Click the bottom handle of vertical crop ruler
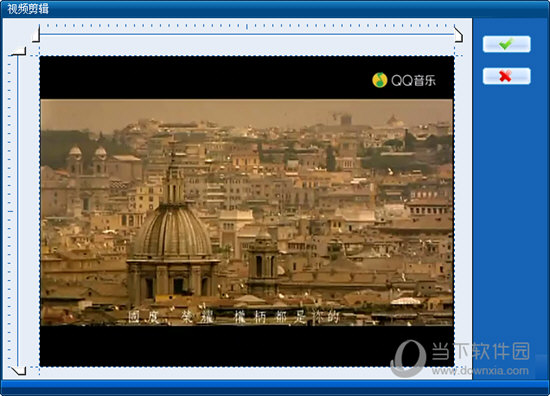 point(19,371)
